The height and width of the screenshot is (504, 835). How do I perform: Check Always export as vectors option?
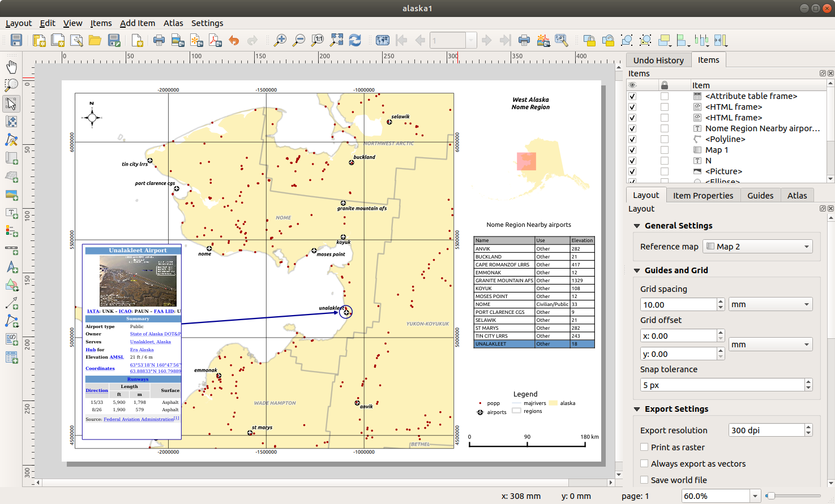(644, 463)
